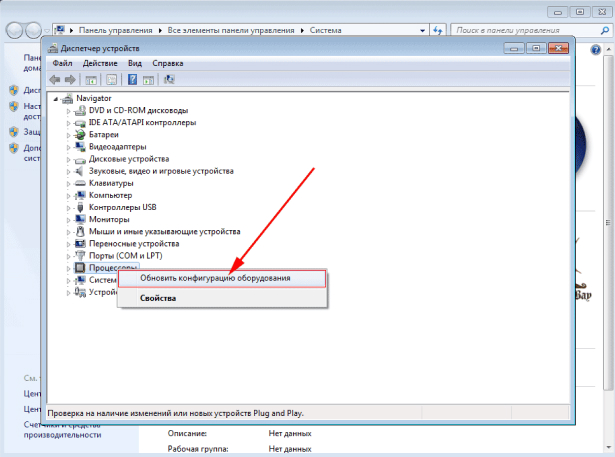
Task: Click Панель управления in the address breadcrumb
Action: pyautogui.click(x=115, y=30)
